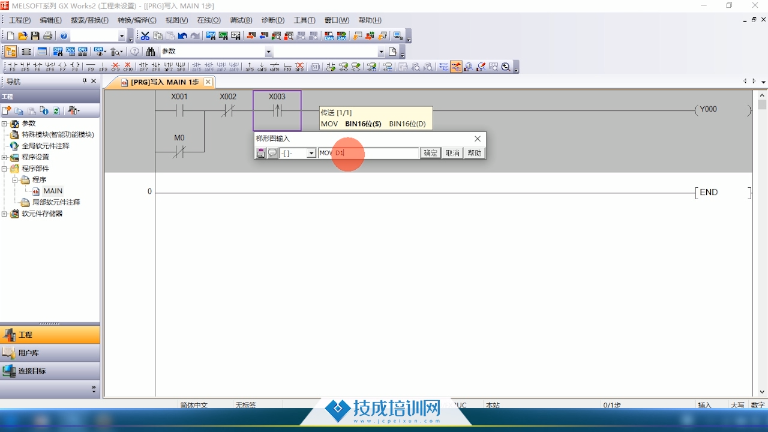Cancel ladder input with 取消 button
This screenshot has height=432, width=768.
tap(452, 153)
